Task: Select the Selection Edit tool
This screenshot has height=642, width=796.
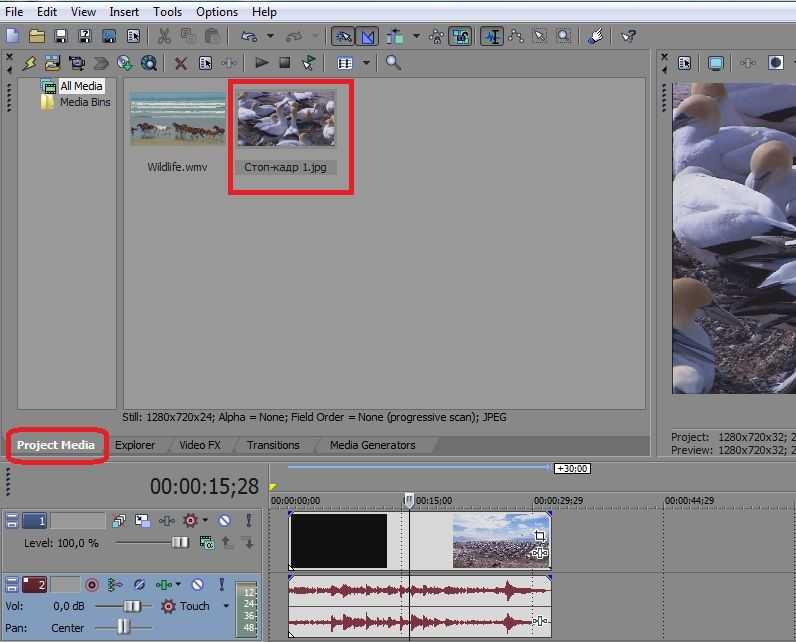Action: click(540, 36)
